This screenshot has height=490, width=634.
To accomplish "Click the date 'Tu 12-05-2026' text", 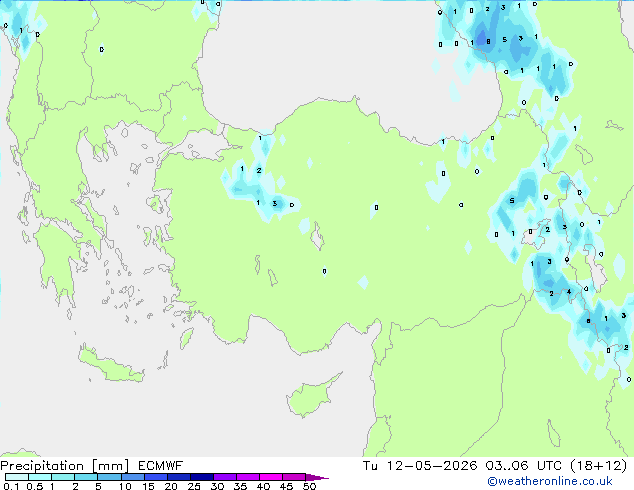I will click(x=420, y=466).
